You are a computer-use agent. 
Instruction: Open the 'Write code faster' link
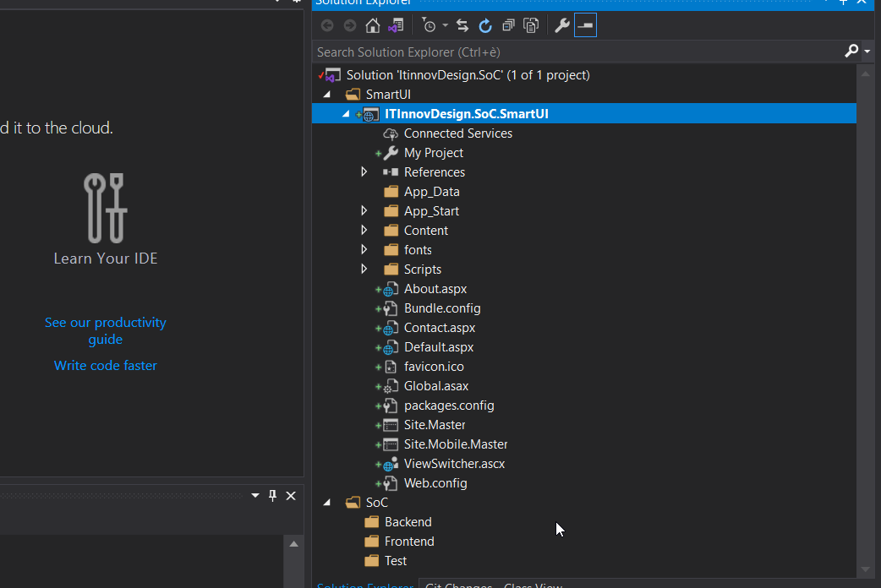[x=106, y=366]
